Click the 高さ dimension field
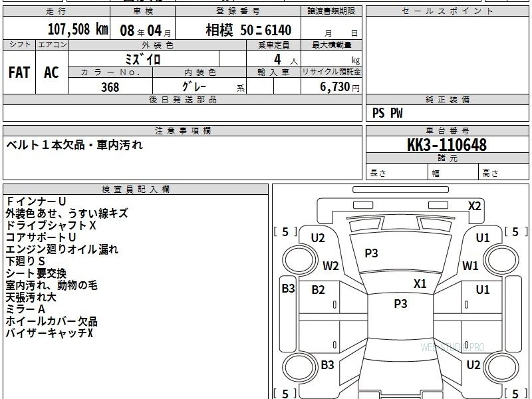The width and height of the screenshot is (532, 399). 503,173
